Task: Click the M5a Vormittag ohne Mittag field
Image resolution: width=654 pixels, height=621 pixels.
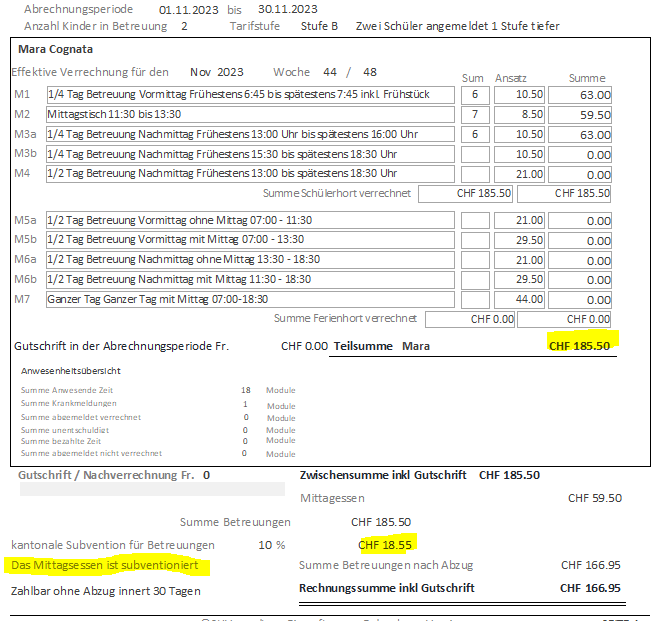Action: (249, 220)
